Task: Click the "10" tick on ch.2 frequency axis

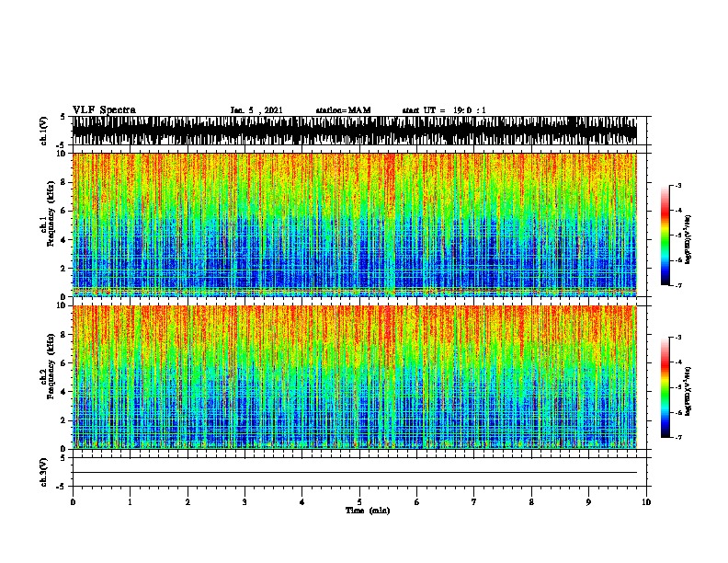Action: (63, 305)
